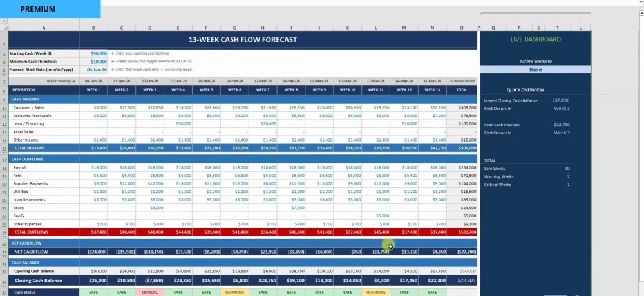
Task: Select the Customer / Sales row label
Action: pyautogui.click(x=44, y=107)
